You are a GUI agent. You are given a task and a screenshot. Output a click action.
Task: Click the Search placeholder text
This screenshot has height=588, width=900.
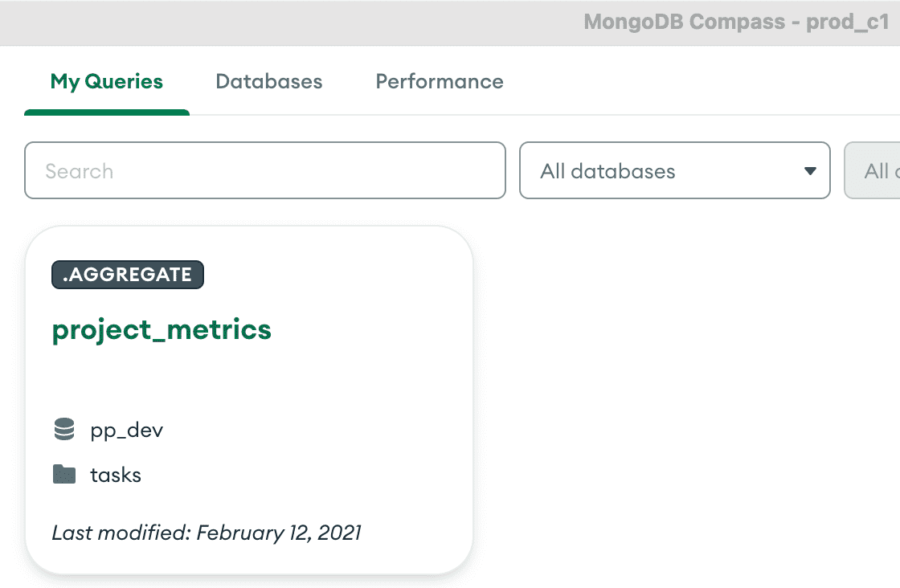[x=80, y=171]
